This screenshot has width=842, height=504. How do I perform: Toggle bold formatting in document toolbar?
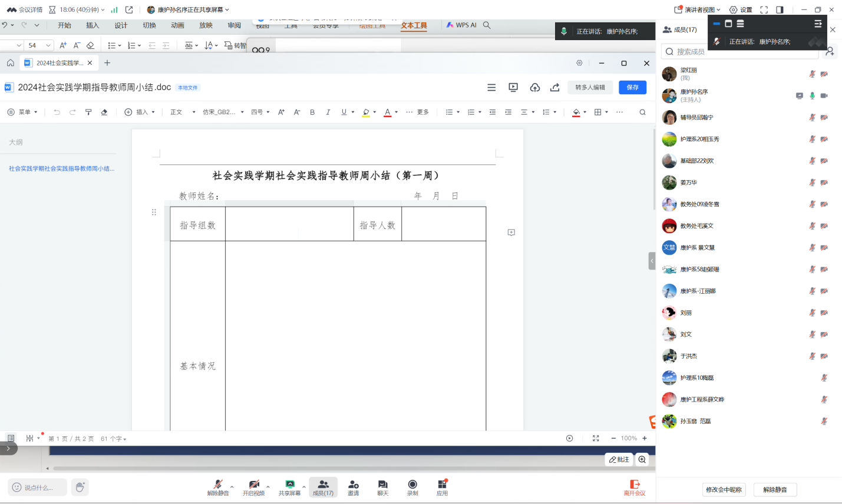coord(312,112)
